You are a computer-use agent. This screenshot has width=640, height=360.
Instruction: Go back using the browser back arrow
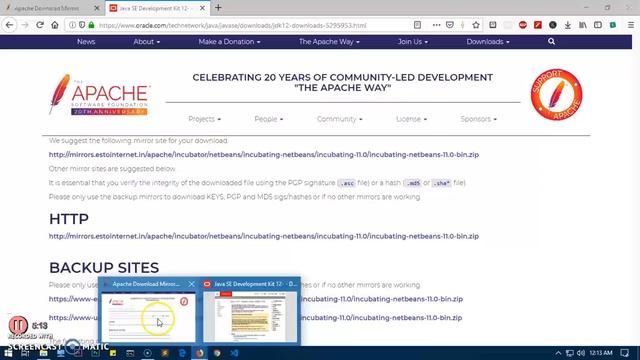[x=9, y=25]
